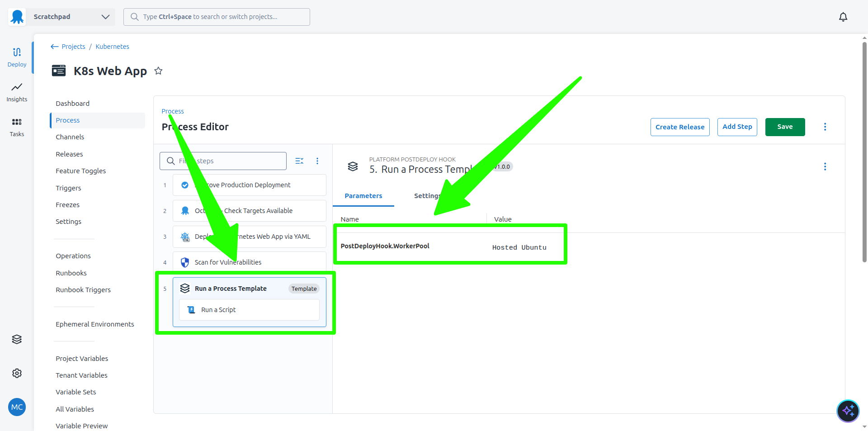Open the AI assistant sparkle icon in bottom-right
The width and height of the screenshot is (868, 431).
848,411
